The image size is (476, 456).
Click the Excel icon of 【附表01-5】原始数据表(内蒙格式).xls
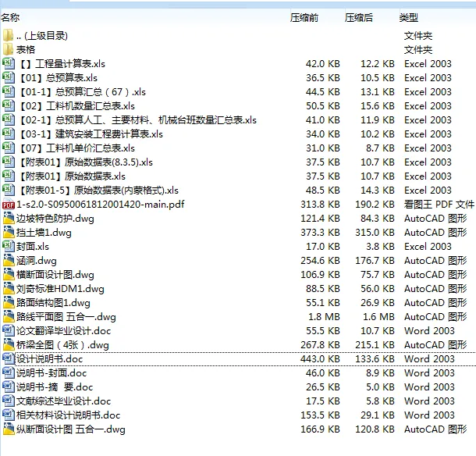(9, 190)
